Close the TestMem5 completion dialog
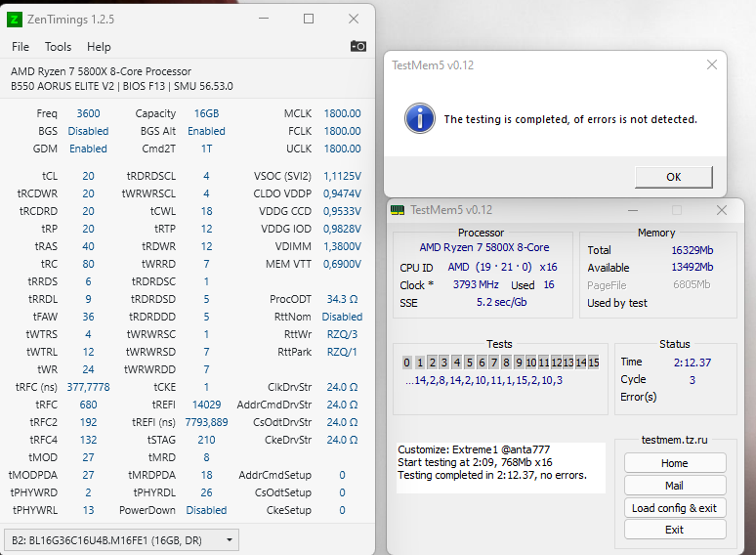 point(712,64)
